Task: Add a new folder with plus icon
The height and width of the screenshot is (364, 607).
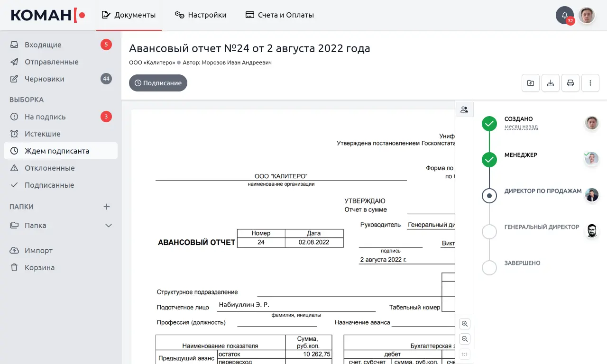Action: coord(107,207)
